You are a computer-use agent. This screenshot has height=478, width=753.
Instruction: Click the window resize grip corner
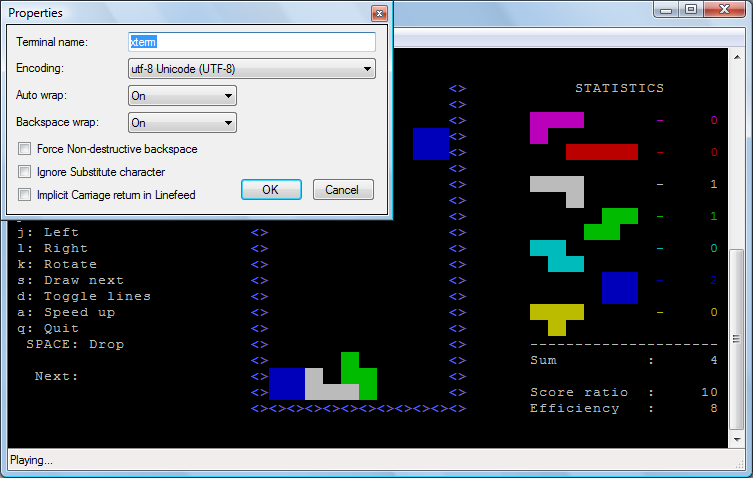(740, 464)
